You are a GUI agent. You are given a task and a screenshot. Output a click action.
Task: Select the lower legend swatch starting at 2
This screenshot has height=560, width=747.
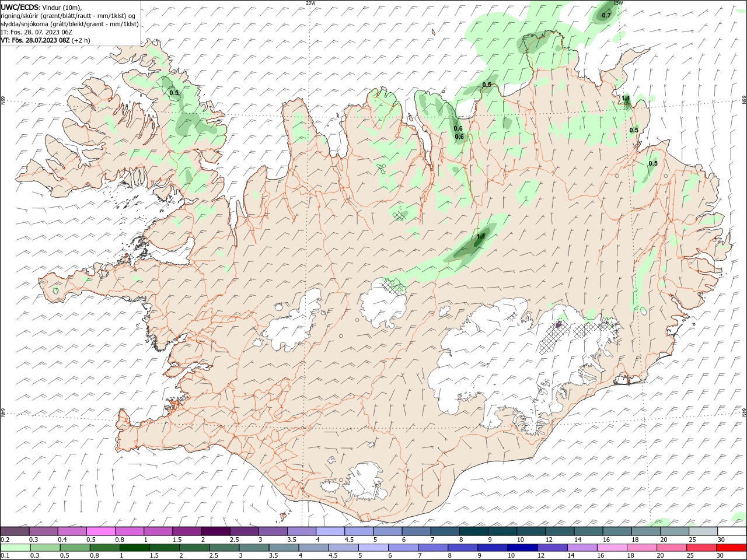pyautogui.click(x=194, y=548)
